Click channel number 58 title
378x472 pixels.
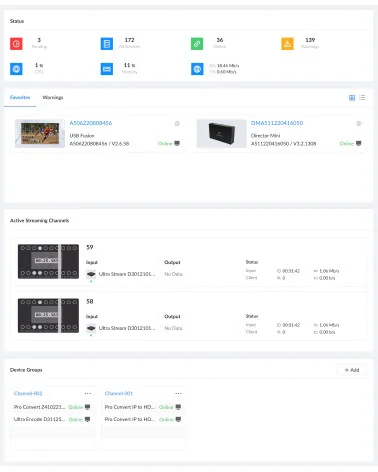(x=90, y=301)
